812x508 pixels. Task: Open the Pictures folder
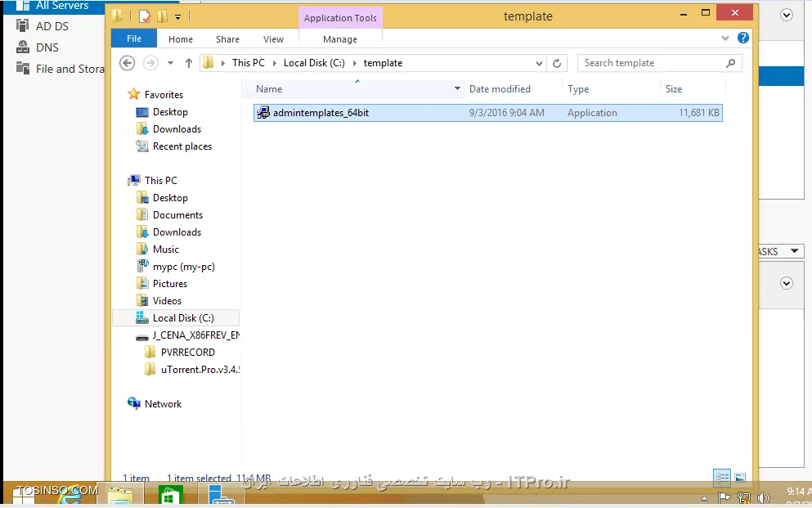pos(170,284)
